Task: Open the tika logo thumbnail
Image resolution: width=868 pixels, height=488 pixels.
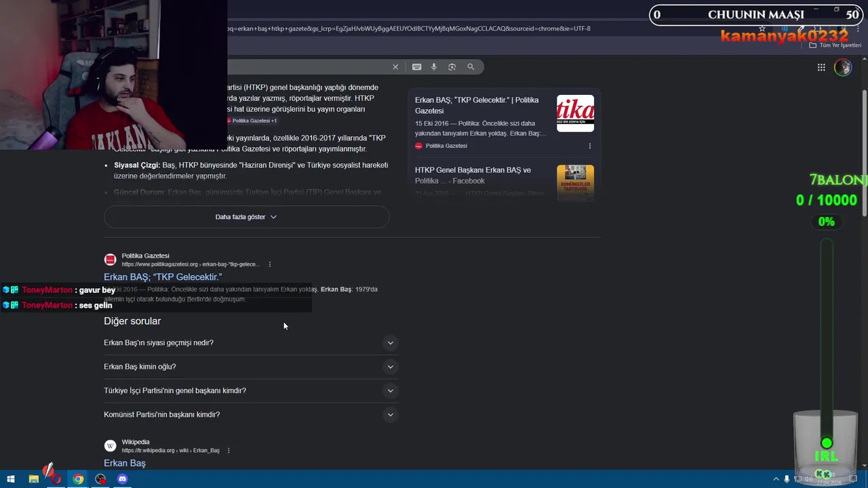Action: 575,113
